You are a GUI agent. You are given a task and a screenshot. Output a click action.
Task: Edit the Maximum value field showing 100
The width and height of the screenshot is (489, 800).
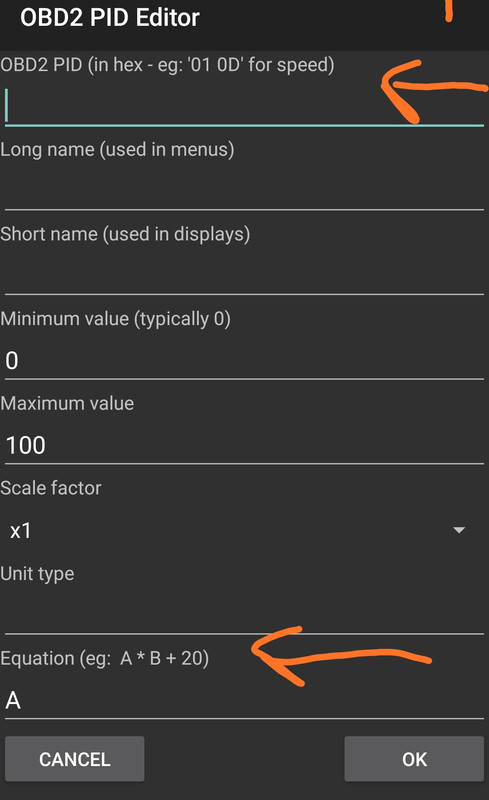pos(244,444)
